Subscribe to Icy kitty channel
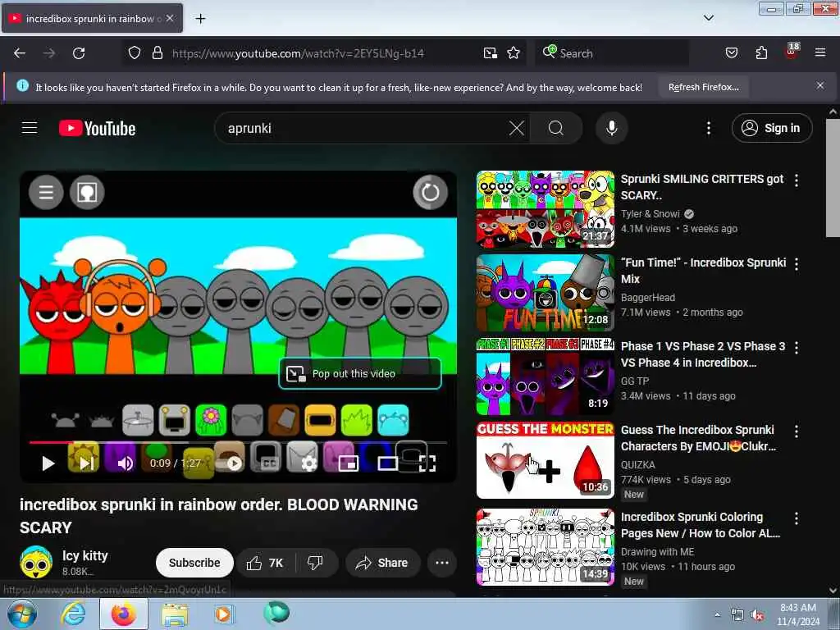The width and height of the screenshot is (840, 630). point(194,563)
